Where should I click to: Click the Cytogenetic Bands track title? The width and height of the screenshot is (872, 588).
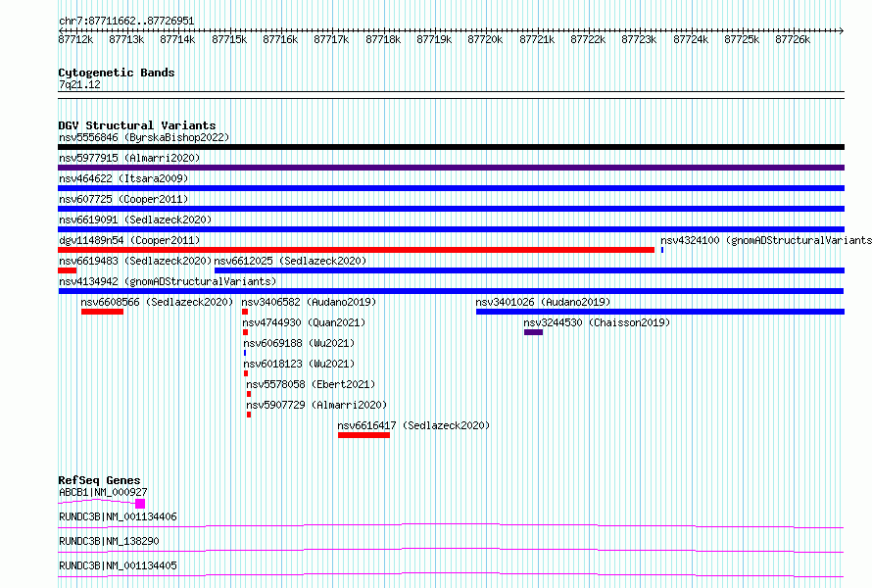[x=117, y=73]
